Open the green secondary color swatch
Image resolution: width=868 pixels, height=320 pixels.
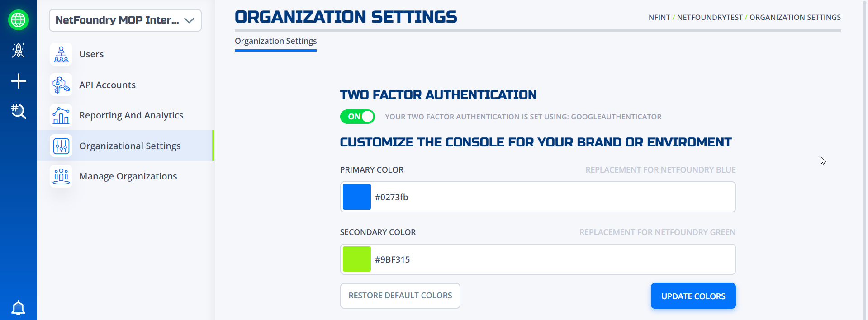(x=357, y=259)
